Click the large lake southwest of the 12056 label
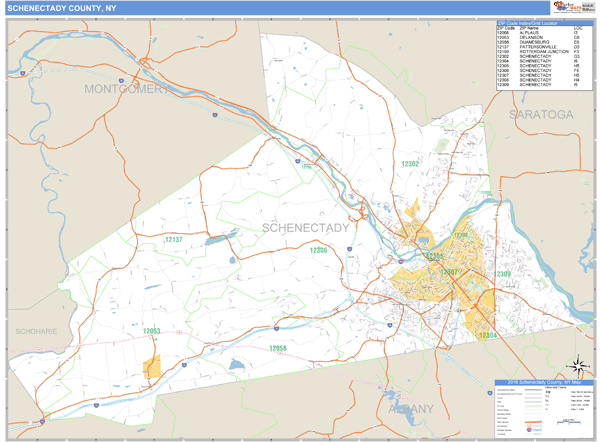The height and width of the screenshot is (442, 600). [x=236, y=364]
